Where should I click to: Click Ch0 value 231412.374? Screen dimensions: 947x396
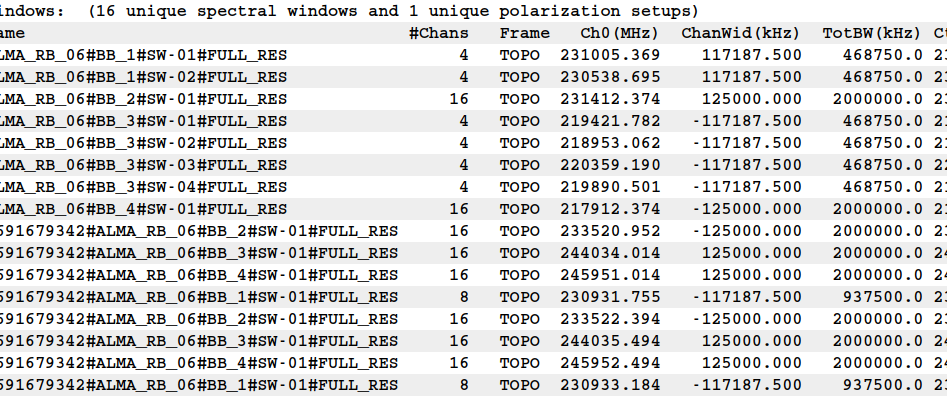point(610,99)
